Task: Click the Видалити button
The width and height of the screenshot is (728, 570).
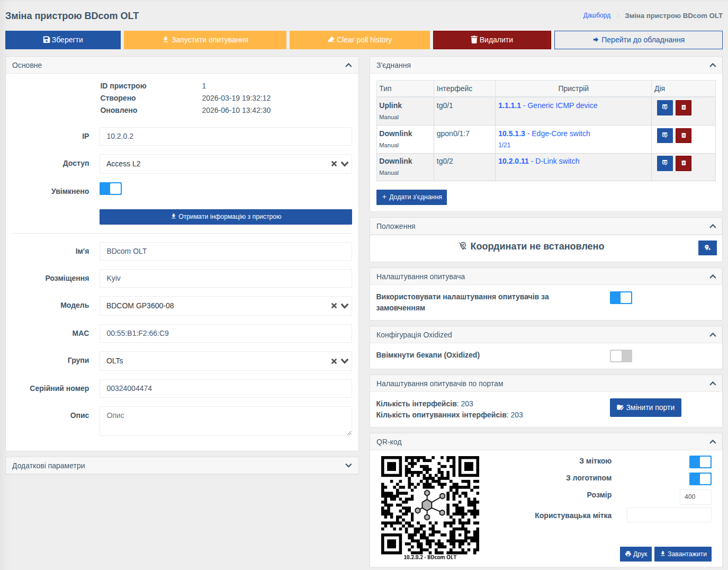Action: [492, 40]
